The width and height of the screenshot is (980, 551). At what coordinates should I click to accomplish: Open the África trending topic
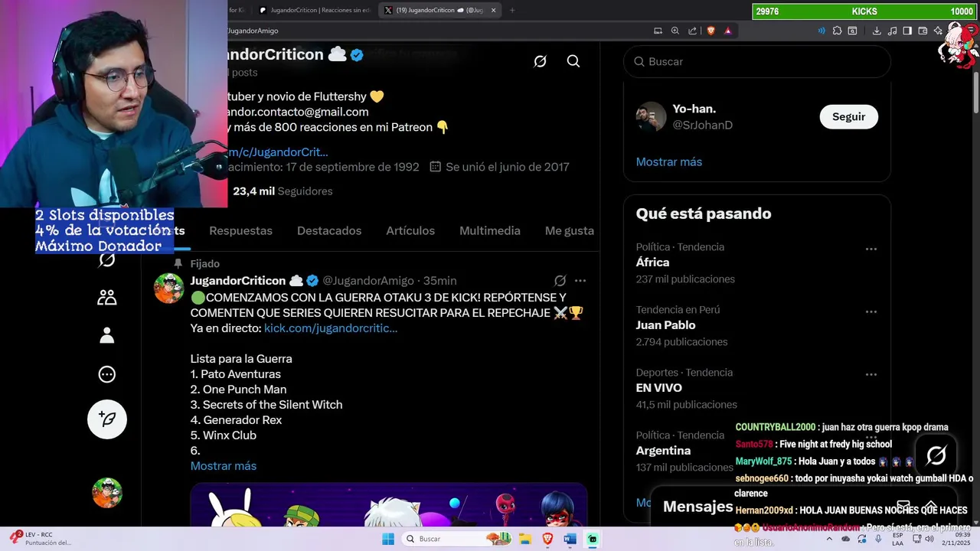pyautogui.click(x=652, y=262)
